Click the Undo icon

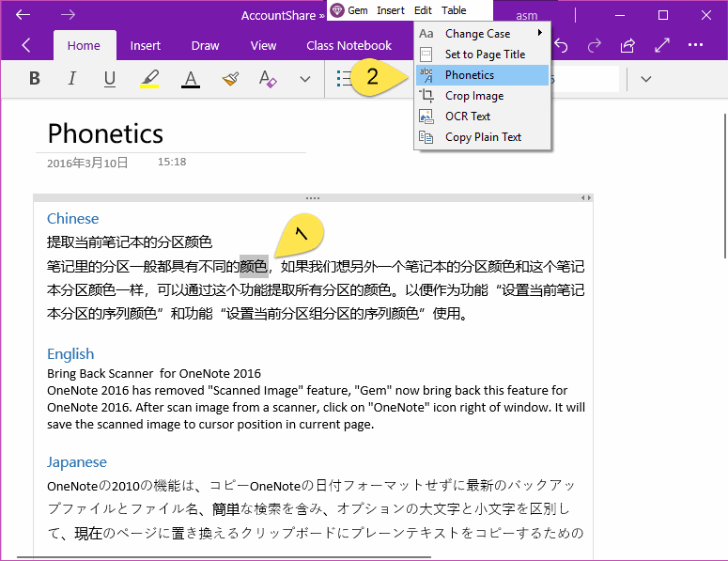click(x=562, y=45)
